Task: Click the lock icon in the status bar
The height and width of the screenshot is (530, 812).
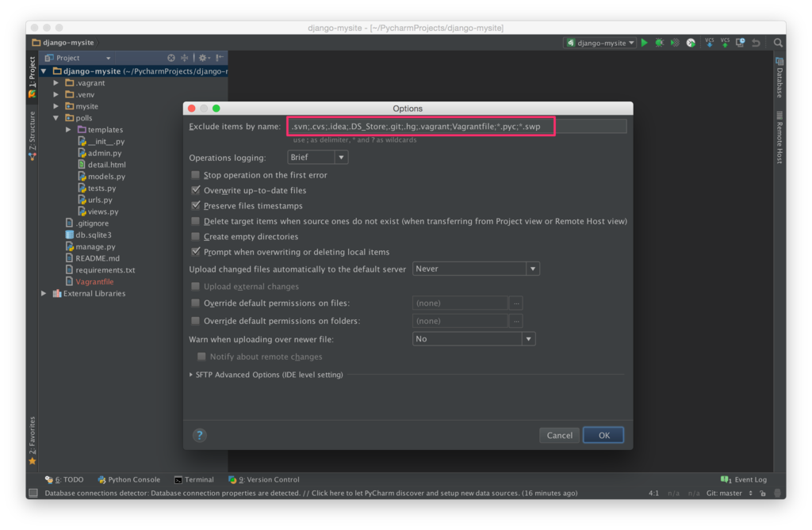Action: (763, 494)
